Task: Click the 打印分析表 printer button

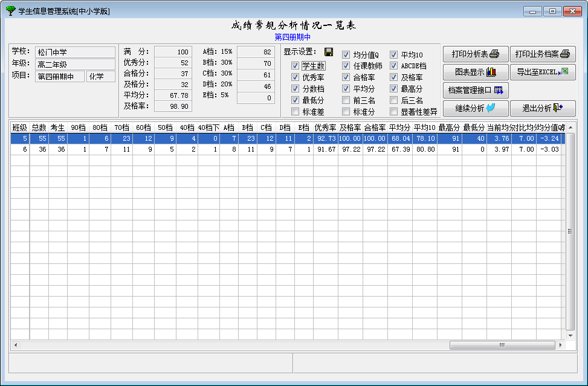Action: (476, 54)
